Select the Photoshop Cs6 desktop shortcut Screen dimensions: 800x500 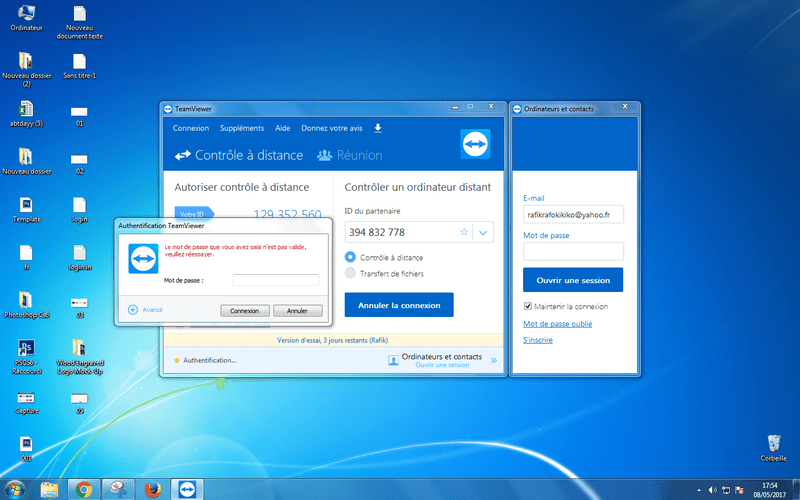pyautogui.click(x=26, y=303)
